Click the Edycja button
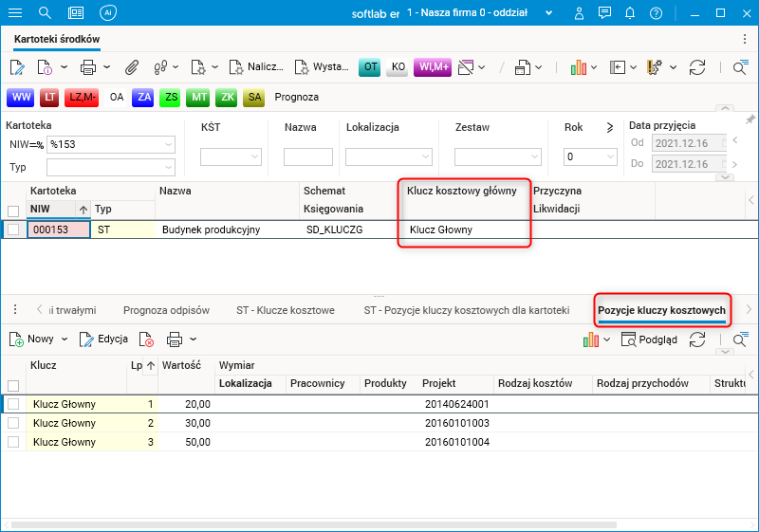This screenshot has width=759, height=532. [x=104, y=339]
